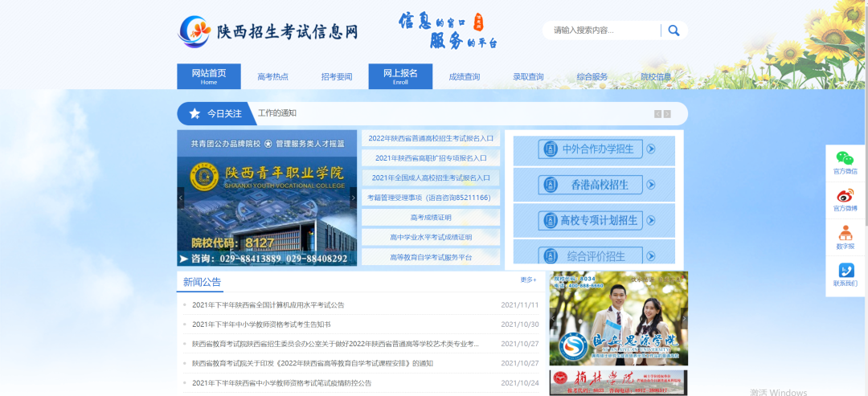The image size is (868, 396).
Task: Open news 2022年陕西省高等教育自学考试课程安排
Action: [x=312, y=363]
